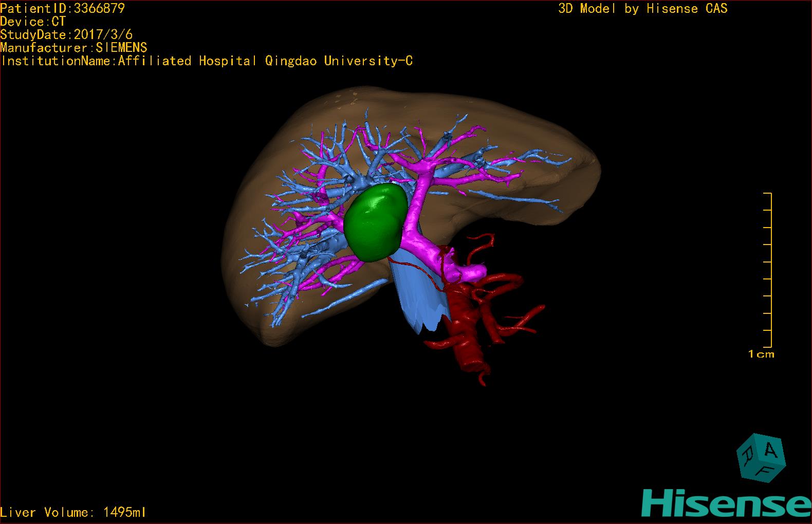Click the '3D Model by Hisense CAS' label
812x524 pixels.
[643, 8]
